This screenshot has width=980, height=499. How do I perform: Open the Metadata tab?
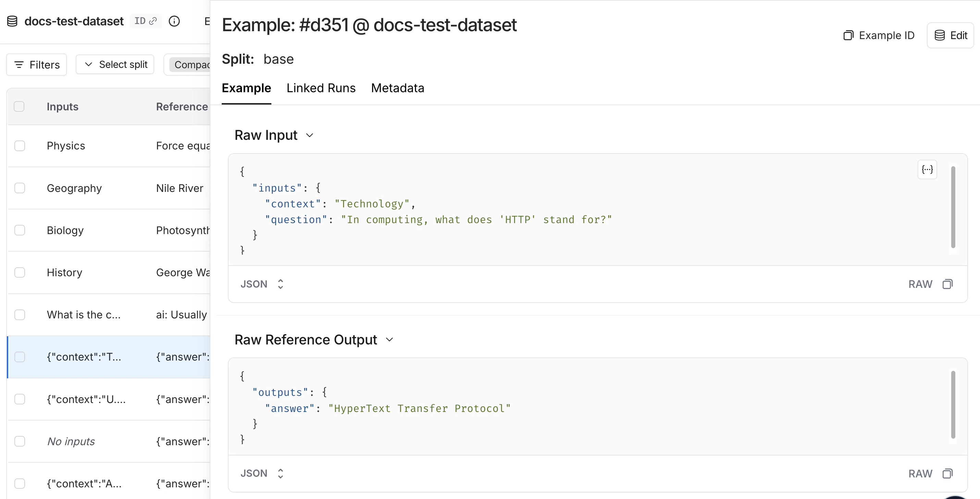click(x=397, y=88)
